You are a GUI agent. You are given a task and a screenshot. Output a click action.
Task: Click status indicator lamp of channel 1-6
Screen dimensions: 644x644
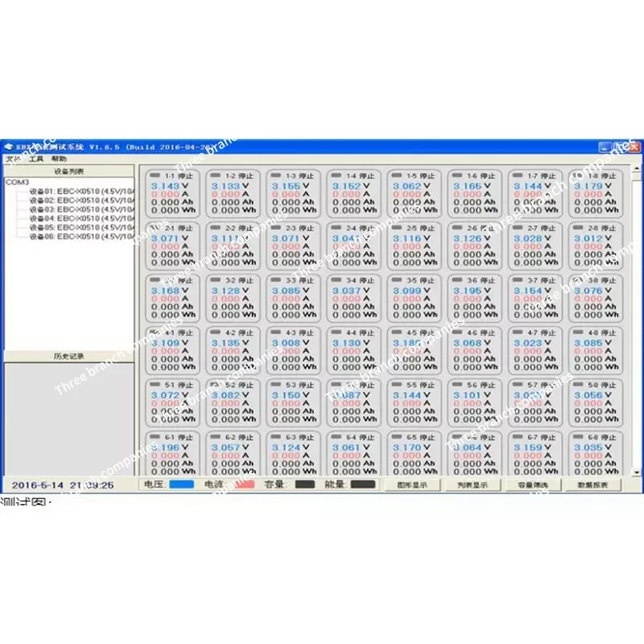[x=457, y=175]
